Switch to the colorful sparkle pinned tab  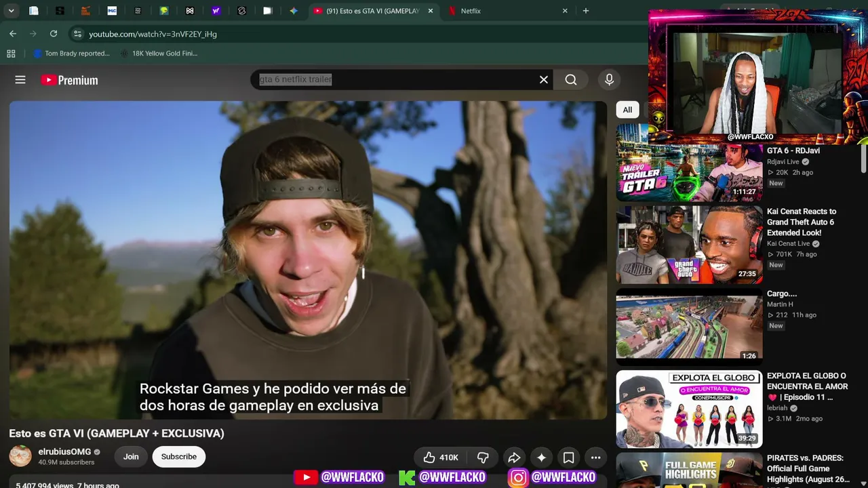click(x=294, y=11)
